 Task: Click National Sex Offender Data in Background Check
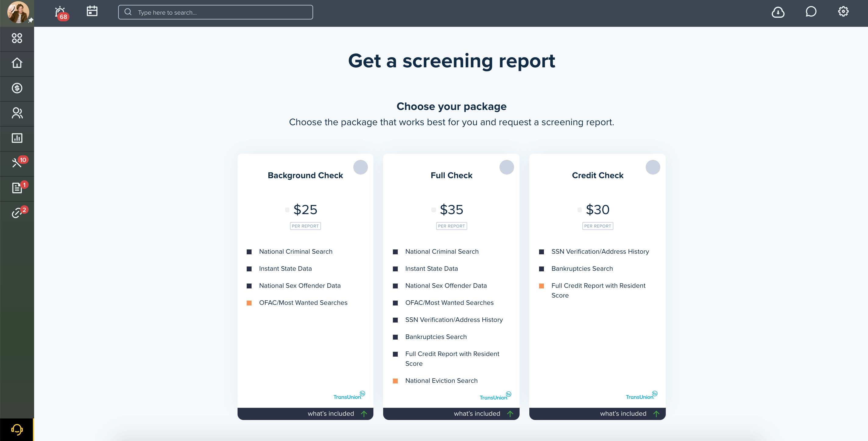[x=300, y=286]
